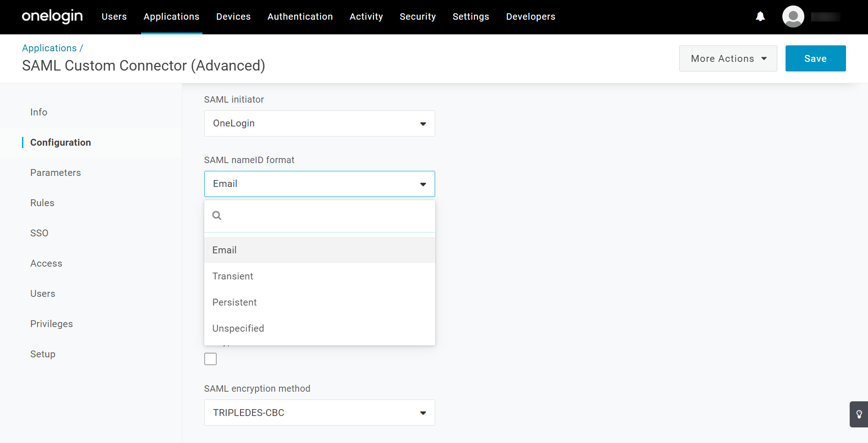Open the More Actions menu

point(728,58)
